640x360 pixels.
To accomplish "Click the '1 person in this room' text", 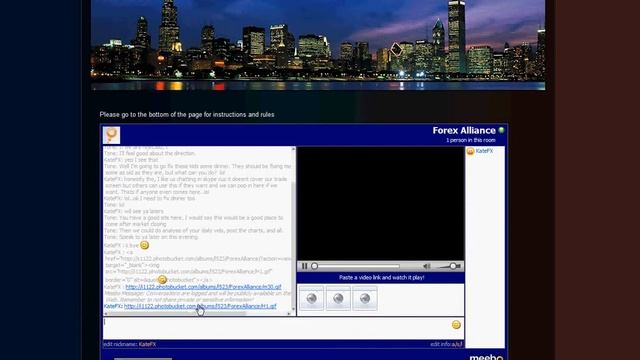I will pos(470,140).
